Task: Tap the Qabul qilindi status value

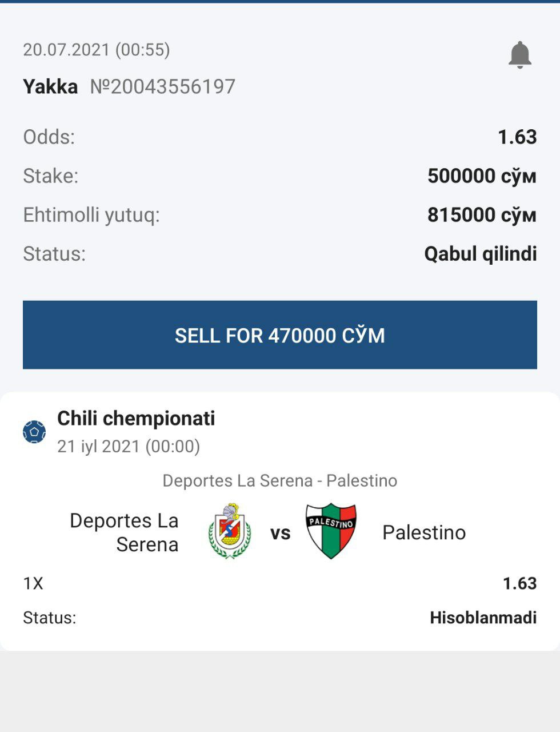Action: coord(480,253)
